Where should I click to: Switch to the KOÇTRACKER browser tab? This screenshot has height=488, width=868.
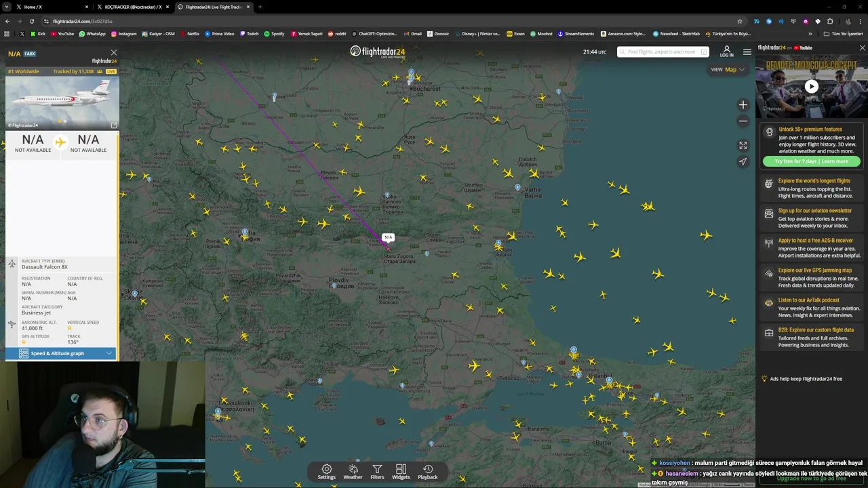point(132,7)
